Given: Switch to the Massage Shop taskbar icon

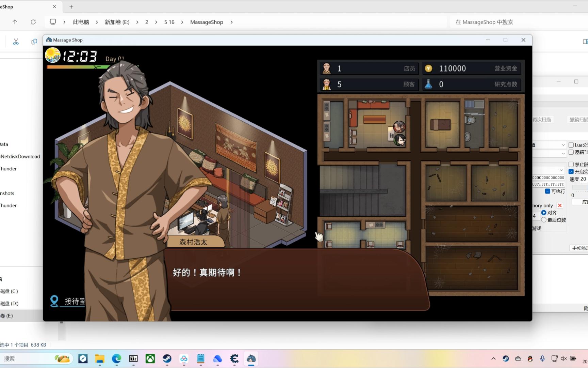Looking at the screenshot, I should tap(251, 358).
